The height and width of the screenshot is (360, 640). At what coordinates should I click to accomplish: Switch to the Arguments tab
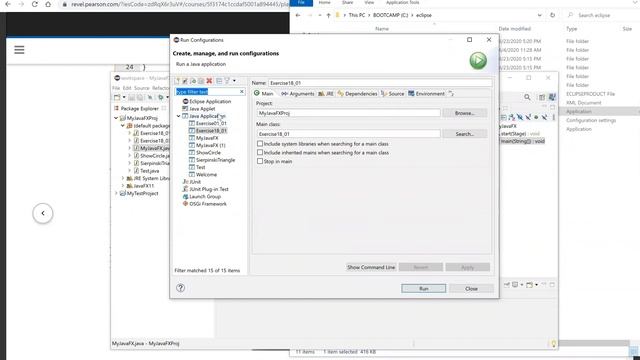[x=298, y=93]
